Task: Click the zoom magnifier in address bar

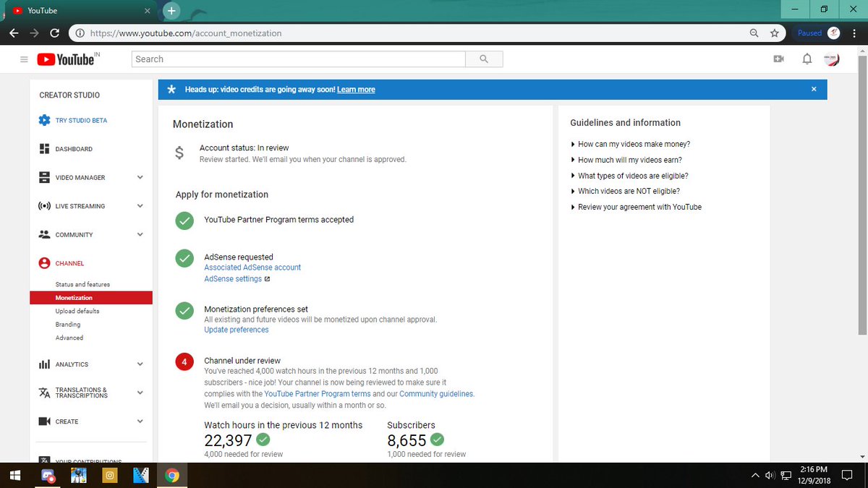Action: click(754, 33)
